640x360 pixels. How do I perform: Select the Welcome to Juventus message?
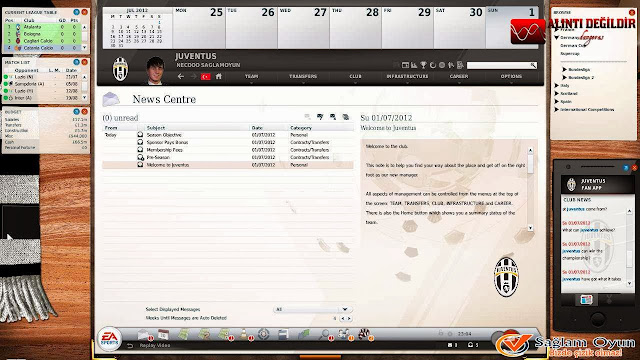click(228, 165)
